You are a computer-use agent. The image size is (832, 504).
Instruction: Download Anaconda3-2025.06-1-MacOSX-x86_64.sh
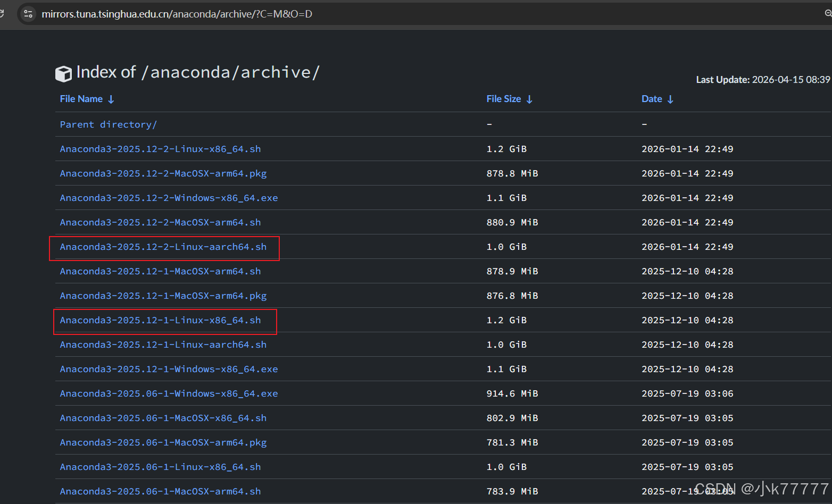tap(163, 418)
